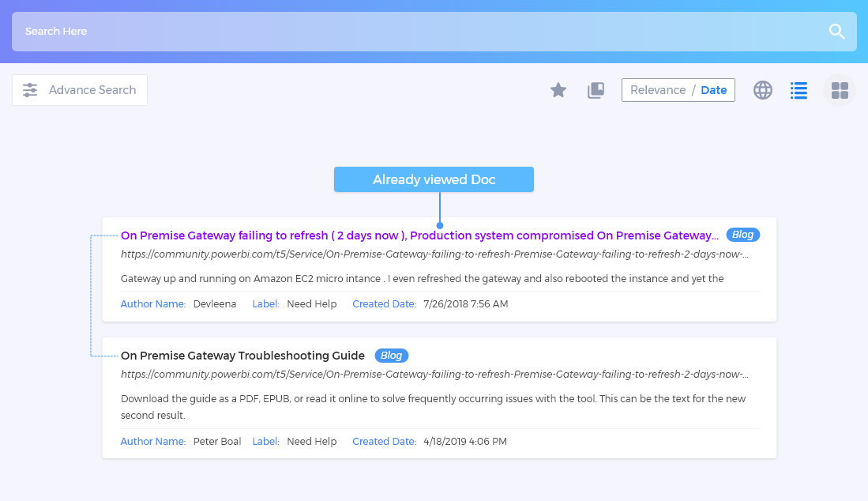Open the starred favorites icon

pos(558,90)
